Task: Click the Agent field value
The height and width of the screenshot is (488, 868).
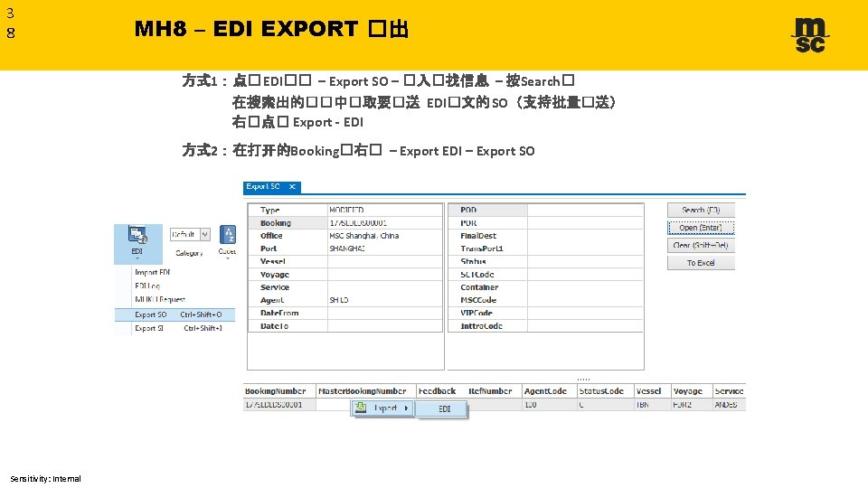Action: click(x=385, y=300)
